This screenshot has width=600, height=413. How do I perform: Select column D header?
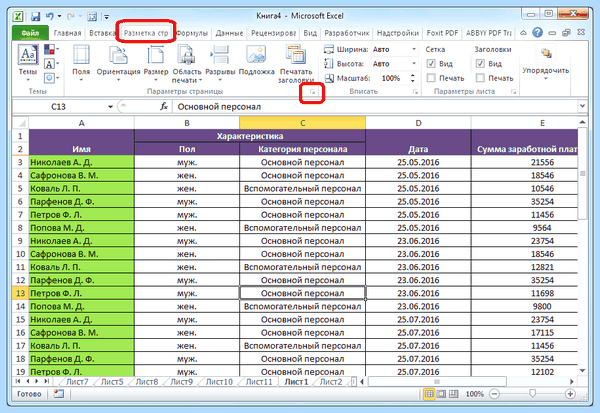point(418,123)
